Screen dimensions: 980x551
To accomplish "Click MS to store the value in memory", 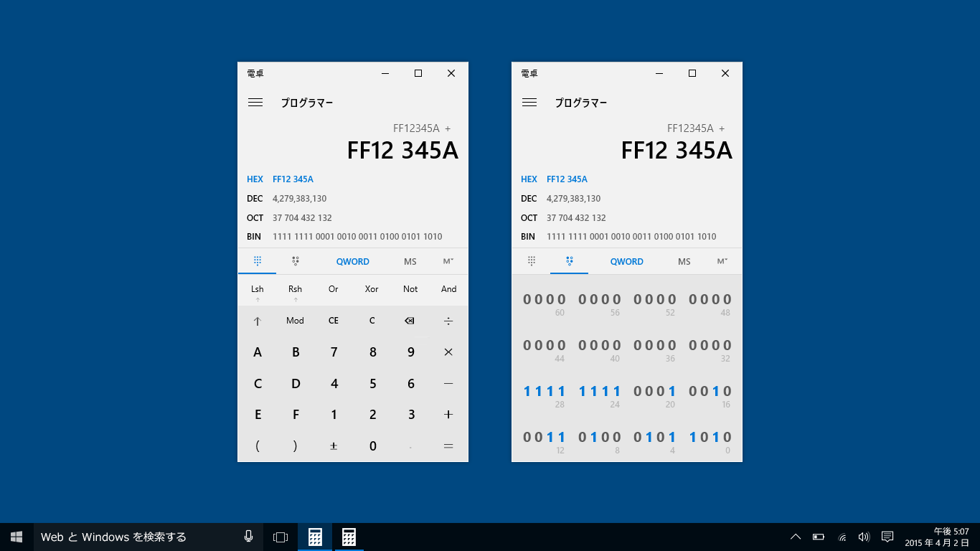I will (x=410, y=261).
